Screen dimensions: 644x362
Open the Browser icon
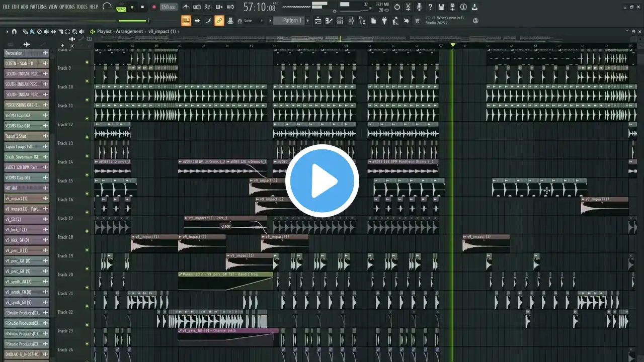click(x=362, y=21)
